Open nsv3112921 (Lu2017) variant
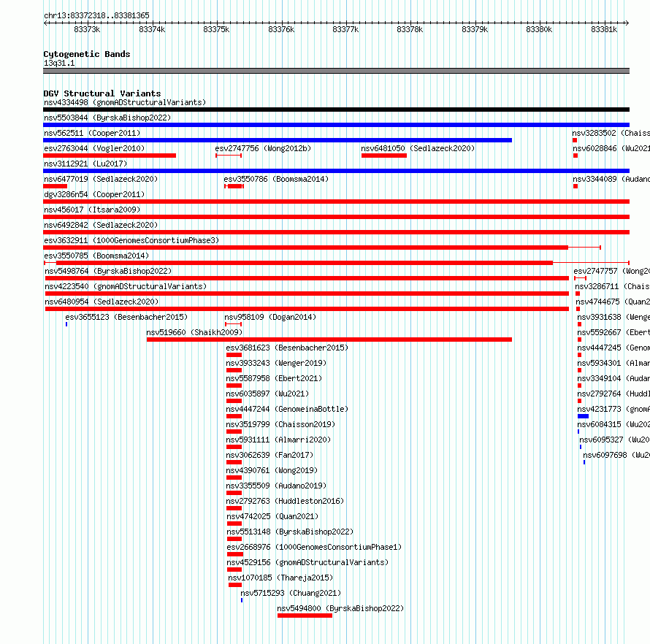 pos(85,164)
